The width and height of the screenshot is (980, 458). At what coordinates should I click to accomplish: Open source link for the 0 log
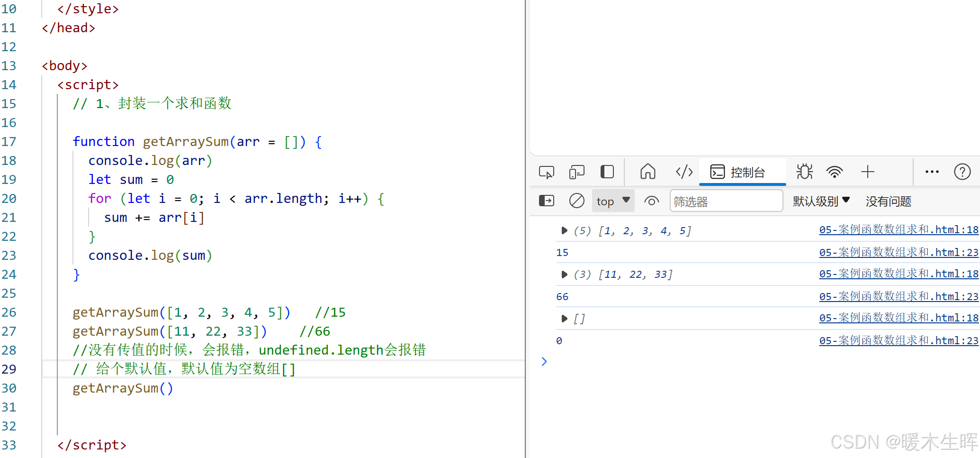899,340
